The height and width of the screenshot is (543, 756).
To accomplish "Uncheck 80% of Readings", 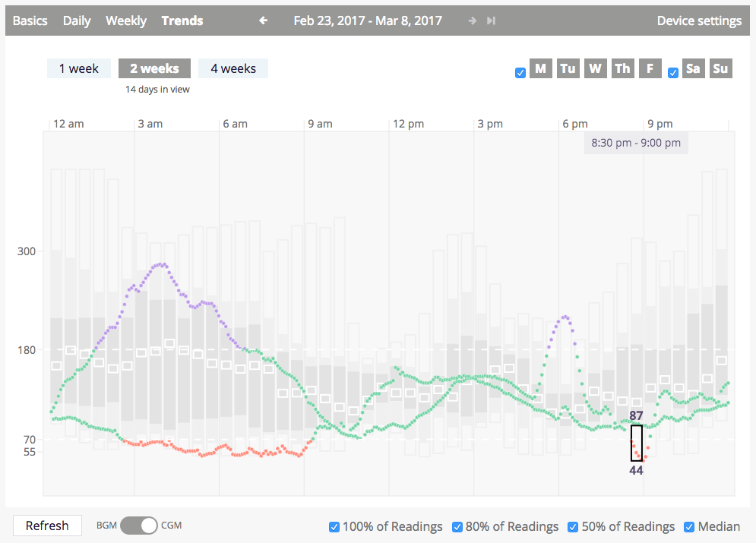I will 457,527.
